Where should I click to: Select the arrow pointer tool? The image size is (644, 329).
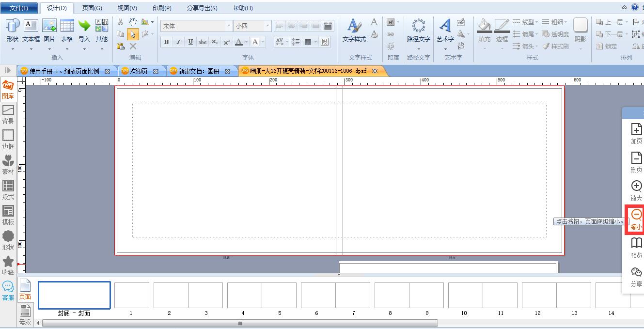(133, 34)
